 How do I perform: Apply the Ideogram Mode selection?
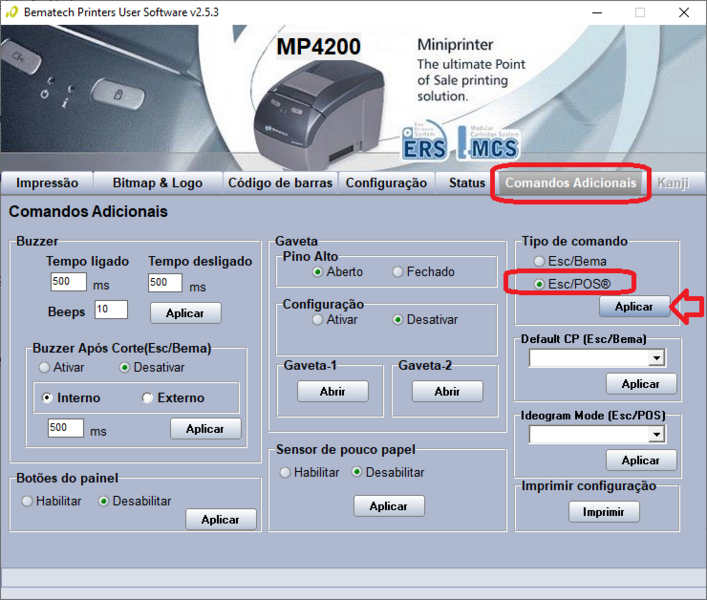click(641, 460)
